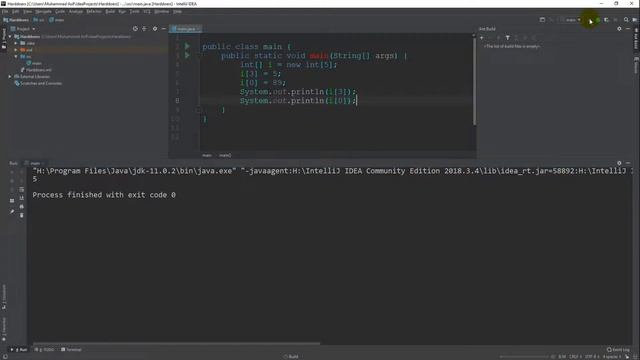The width and height of the screenshot is (640, 360).
Task: Click run gutter arrow beside class main
Action: pos(187,46)
